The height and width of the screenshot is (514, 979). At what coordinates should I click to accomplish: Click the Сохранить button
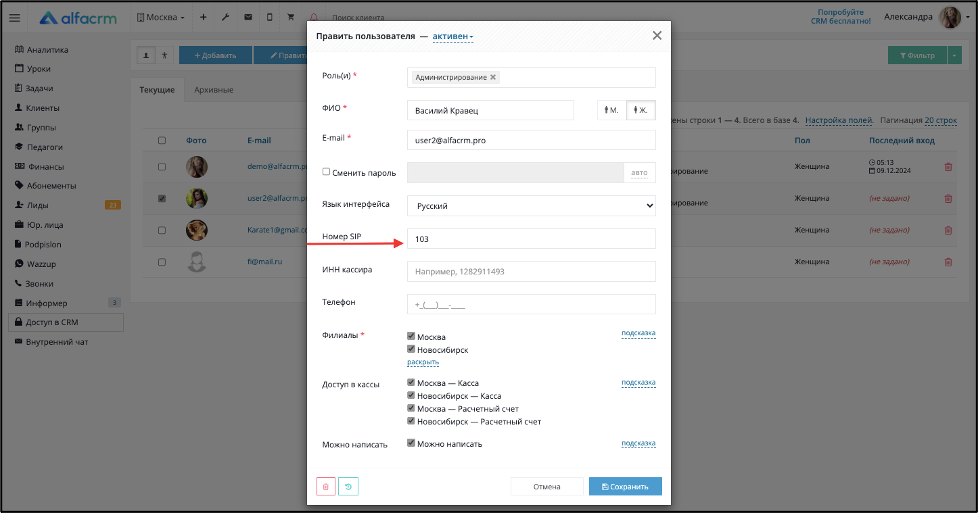[x=625, y=487]
